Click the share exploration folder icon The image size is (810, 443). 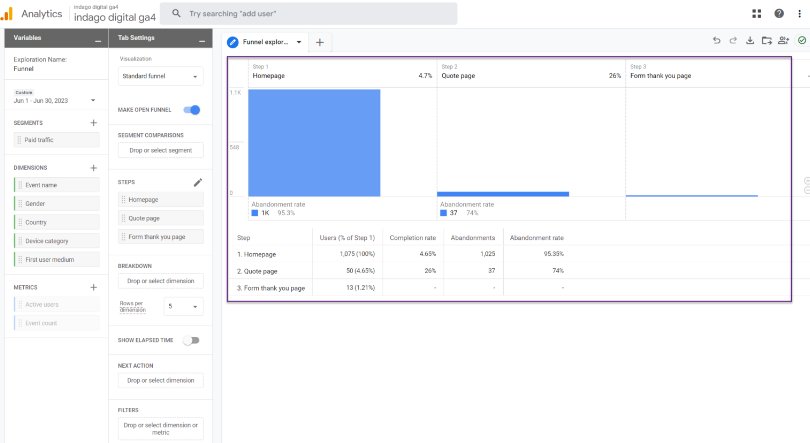tap(766, 41)
